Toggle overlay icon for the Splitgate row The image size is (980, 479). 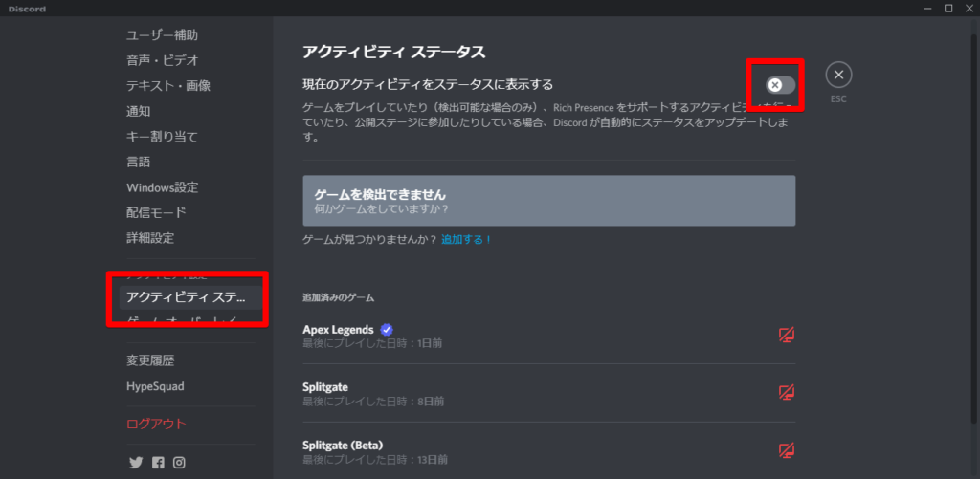[787, 392]
